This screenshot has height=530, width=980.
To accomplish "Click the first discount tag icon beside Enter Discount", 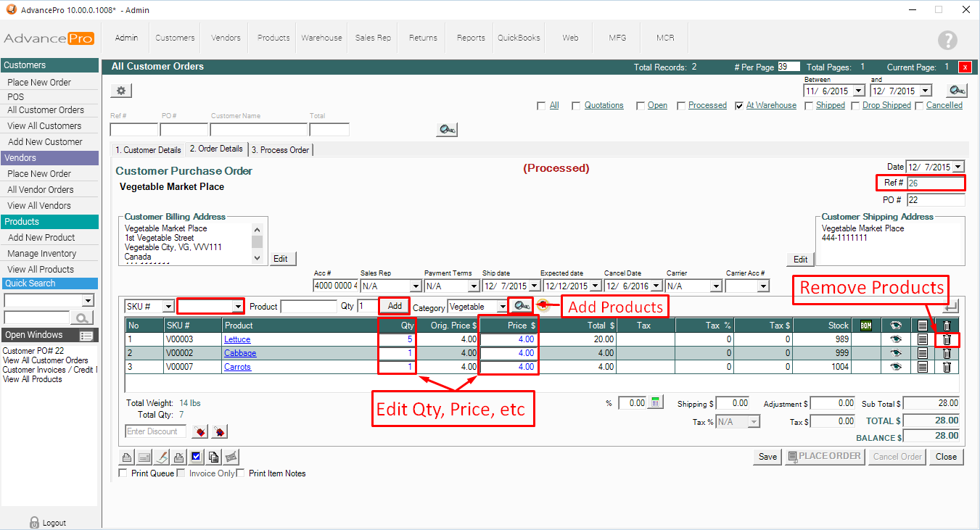I will click(201, 432).
